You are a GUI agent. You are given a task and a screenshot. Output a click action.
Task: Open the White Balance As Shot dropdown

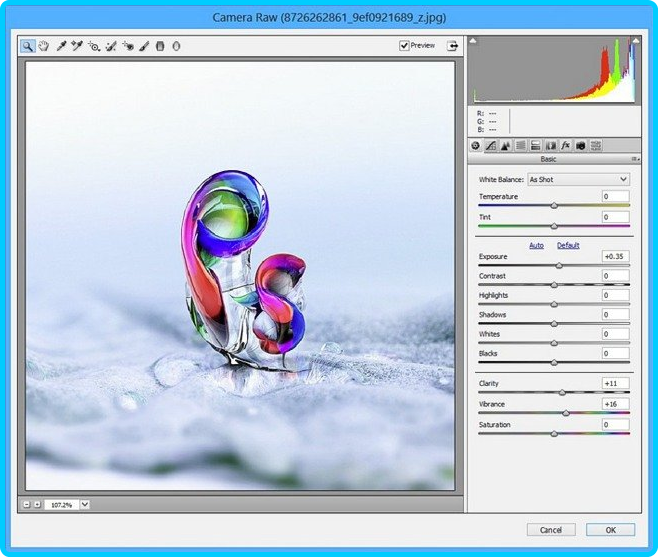pyautogui.click(x=578, y=179)
